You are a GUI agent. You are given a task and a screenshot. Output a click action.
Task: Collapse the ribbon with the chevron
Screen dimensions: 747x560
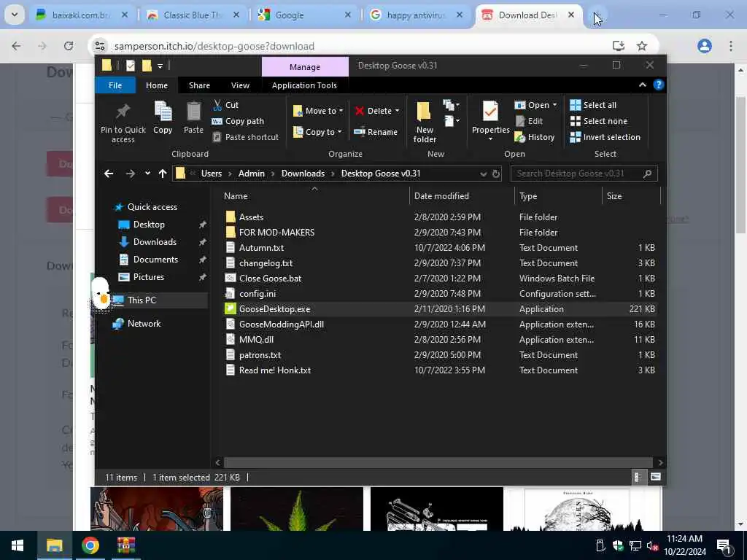(x=642, y=85)
